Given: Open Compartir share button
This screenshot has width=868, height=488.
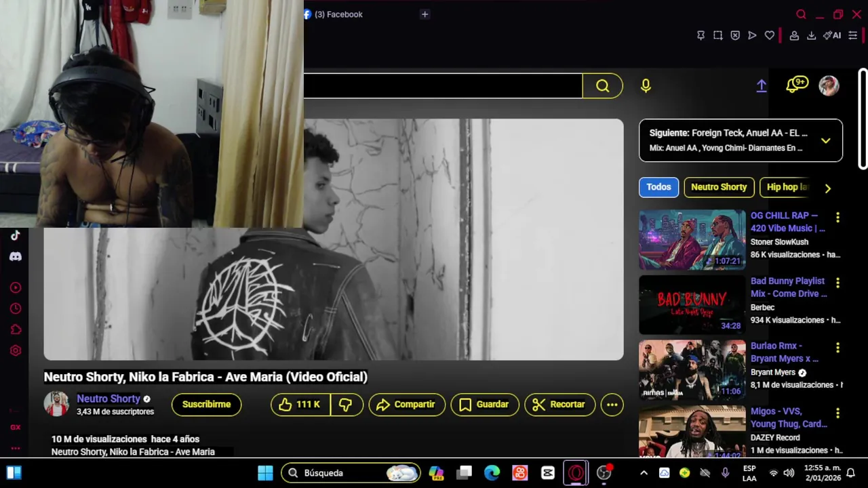Looking at the screenshot, I should tap(407, 405).
